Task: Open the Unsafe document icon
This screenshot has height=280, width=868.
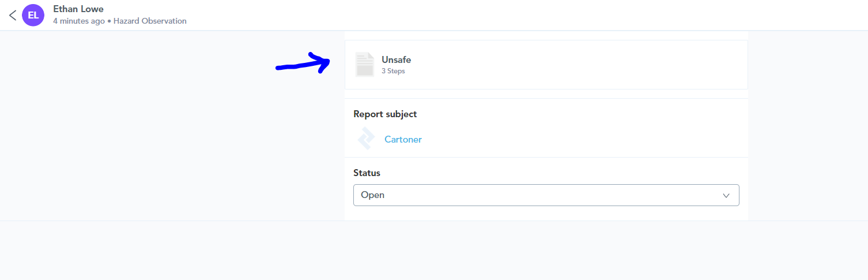Action: point(365,64)
